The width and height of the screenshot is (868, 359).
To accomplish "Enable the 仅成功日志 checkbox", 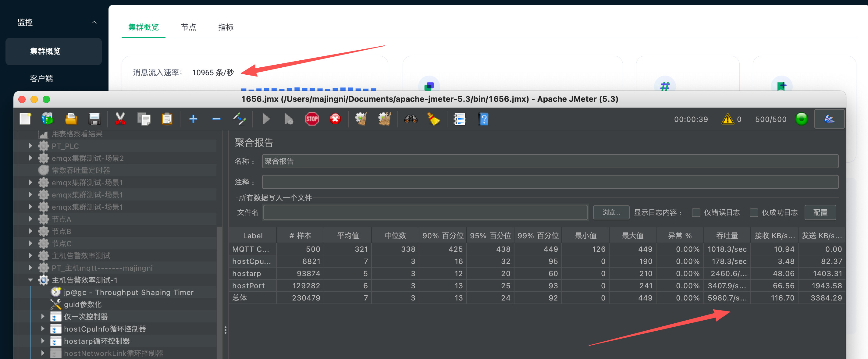I will pyautogui.click(x=754, y=213).
